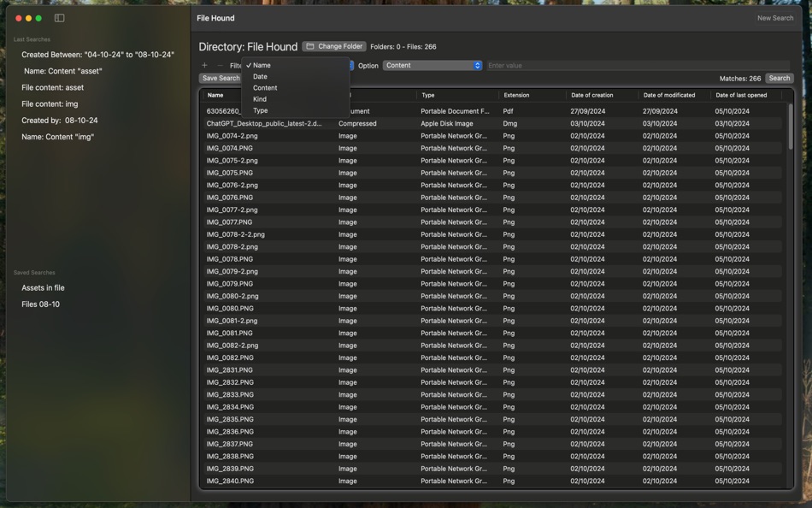812x508 pixels.
Task: Select file IMG_0075-2.png
Action: [232, 161]
